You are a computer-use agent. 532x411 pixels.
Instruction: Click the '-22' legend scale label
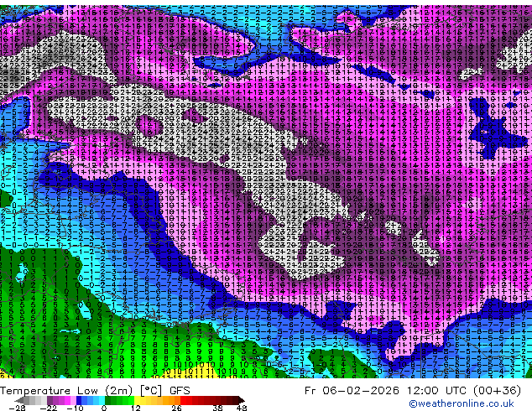[x=49, y=408]
